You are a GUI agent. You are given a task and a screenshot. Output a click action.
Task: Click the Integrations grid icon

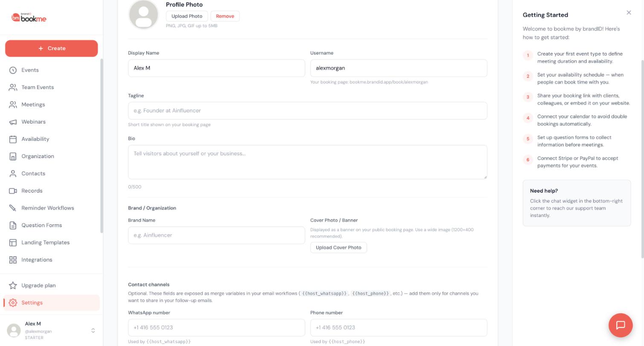(x=13, y=260)
